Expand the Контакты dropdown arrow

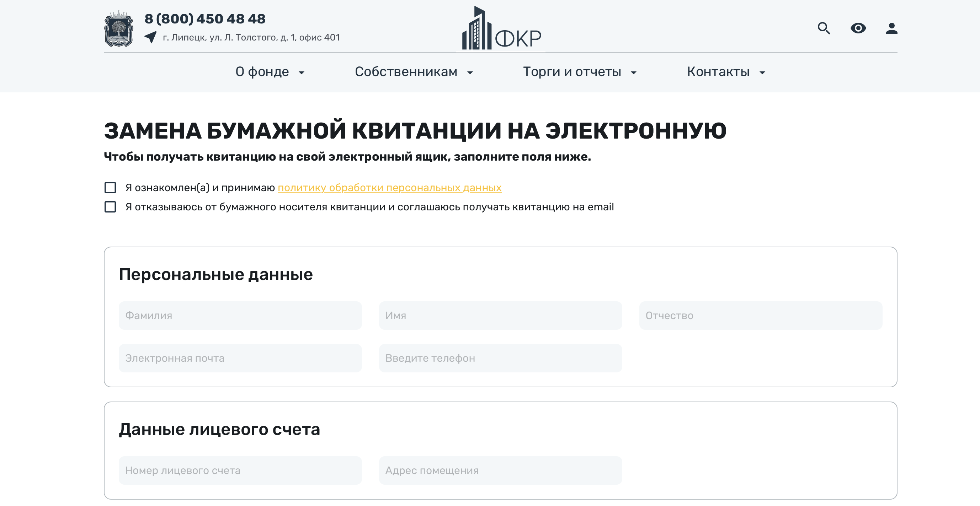[x=762, y=72]
